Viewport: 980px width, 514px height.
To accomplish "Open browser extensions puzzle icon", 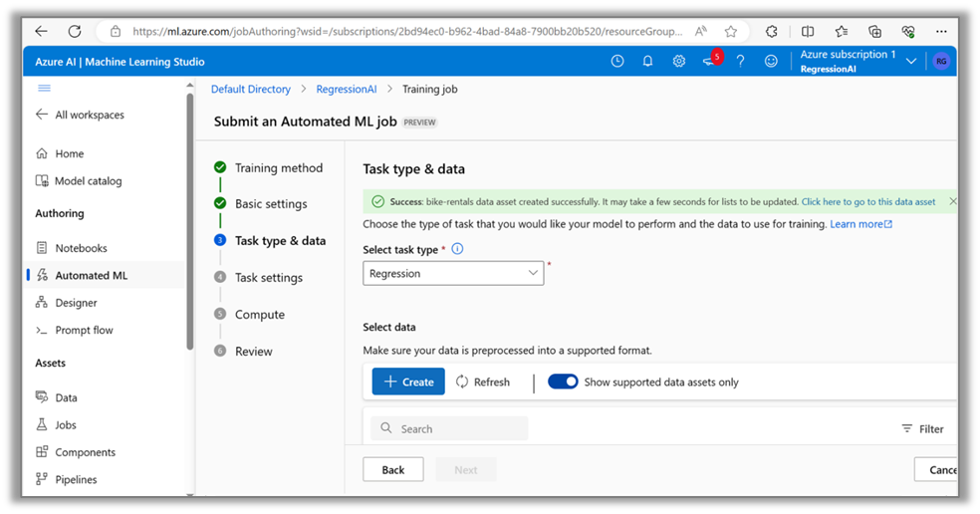I will [772, 31].
